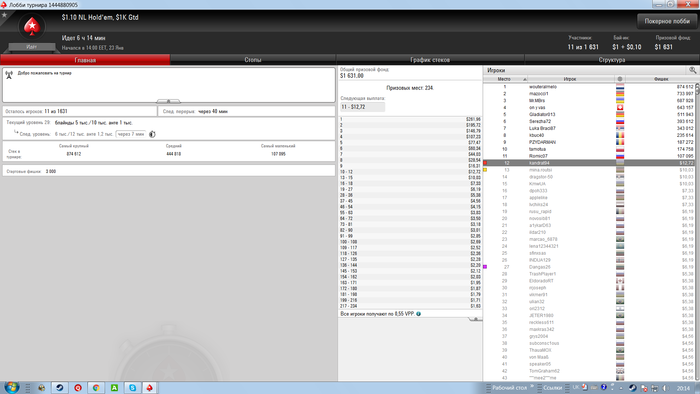Image resolution: width=700 pixels, height=394 pixels.
Task: Select player Gladiator013 row
Action: pos(589,114)
